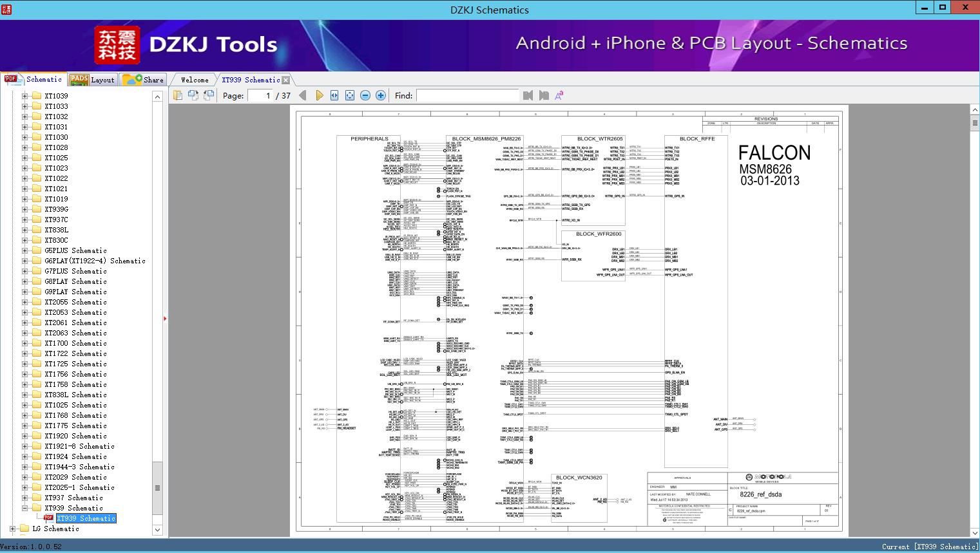The width and height of the screenshot is (980, 553).
Task: Collapse the XT939 Schematic folder
Action: tap(25, 508)
